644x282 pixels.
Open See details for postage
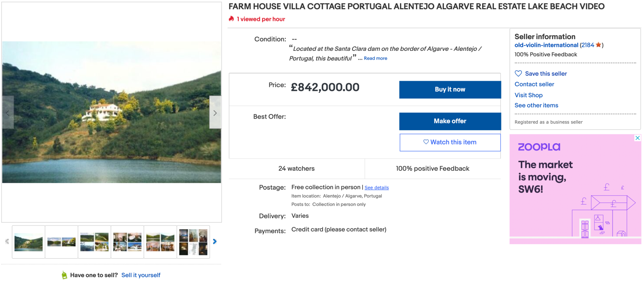(377, 188)
